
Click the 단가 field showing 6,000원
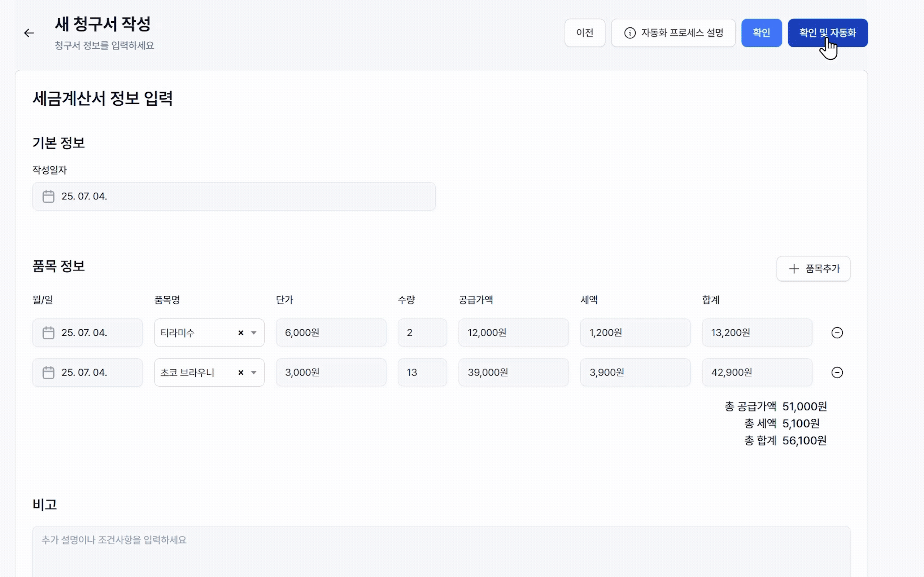(331, 333)
